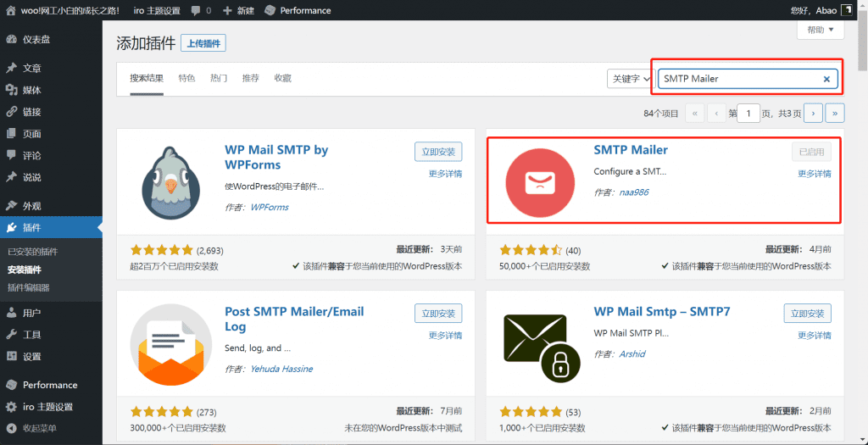Click the Post SMTP Mailer plugin thumbnail
This screenshot has height=445, width=868.
tap(171, 344)
